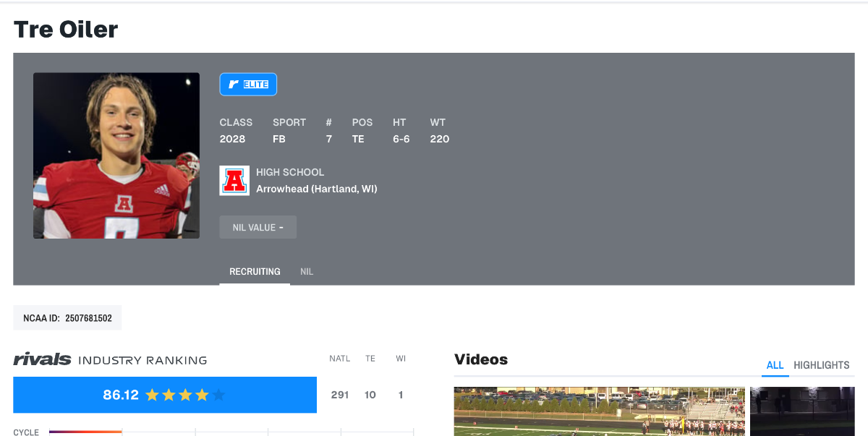Viewport: 868px width, 436px height.
Task: Select the Highlights videos filter
Action: coord(822,365)
